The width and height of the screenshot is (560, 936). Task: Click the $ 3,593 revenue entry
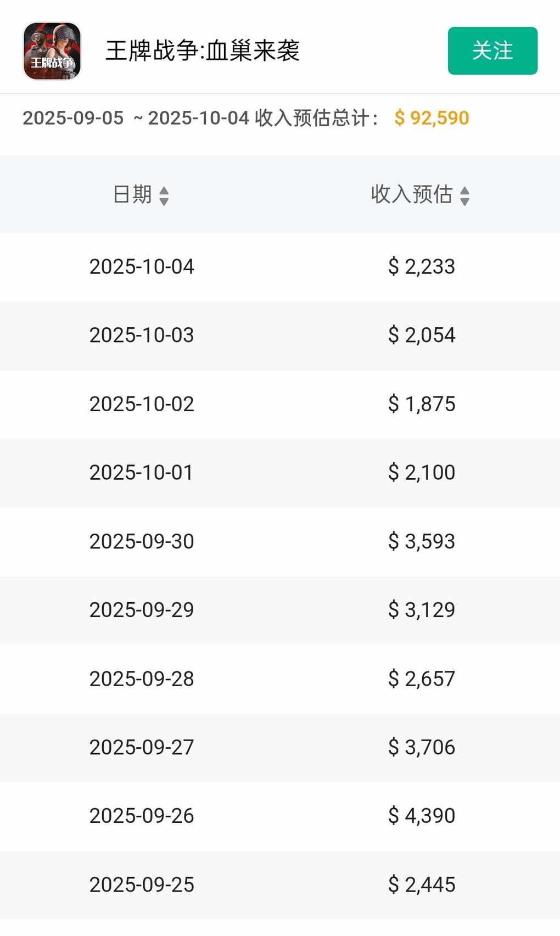pyautogui.click(x=422, y=541)
